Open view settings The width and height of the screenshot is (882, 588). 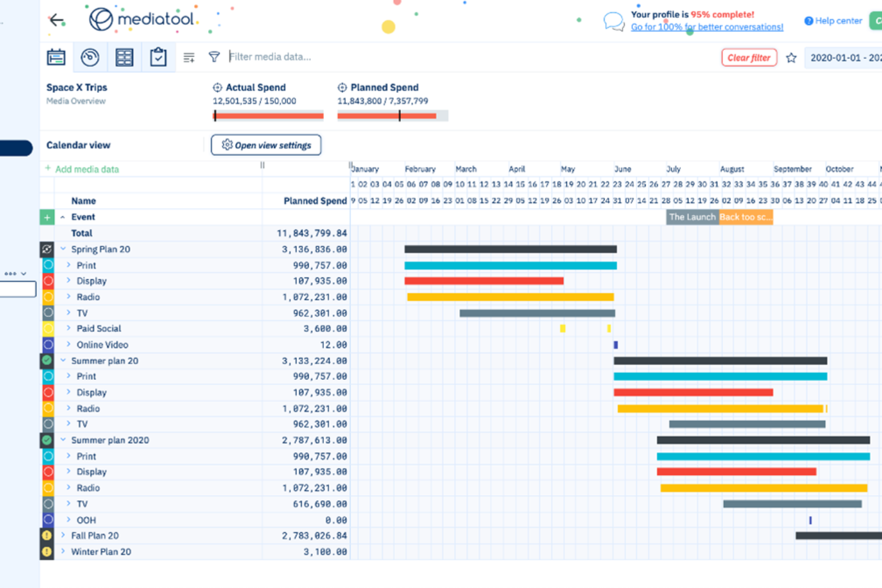pyautogui.click(x=266, y=145)
